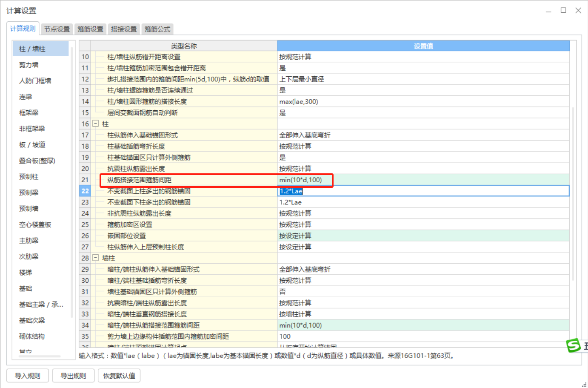This screenshot has width=588, height=388.
Task: Click the table vertical scrollbar
Action: point(573,194)
